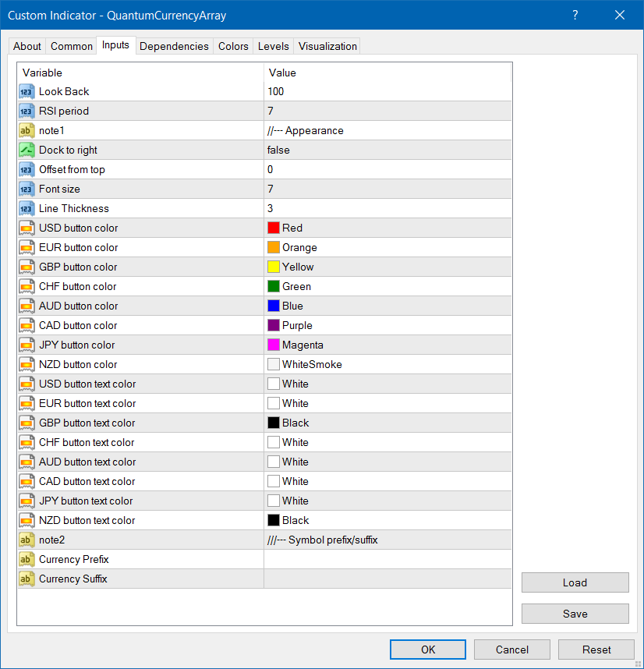
Task: Click the Dock to right boolean icon
Action: click(27, 150)
